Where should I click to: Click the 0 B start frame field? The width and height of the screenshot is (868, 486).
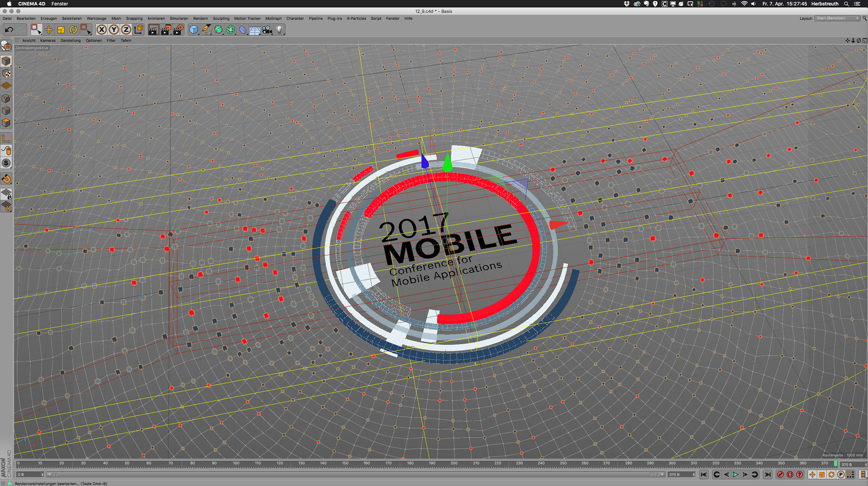pos(30,475)
